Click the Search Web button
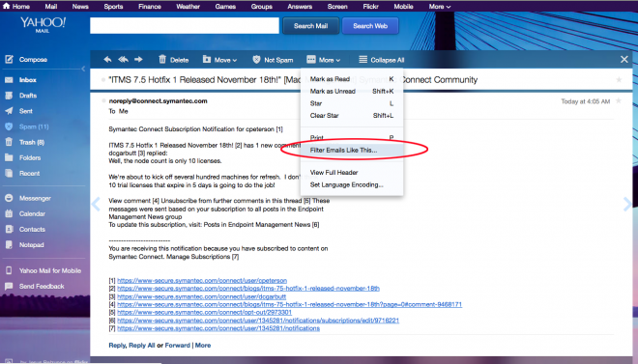 tap(370, 26)
